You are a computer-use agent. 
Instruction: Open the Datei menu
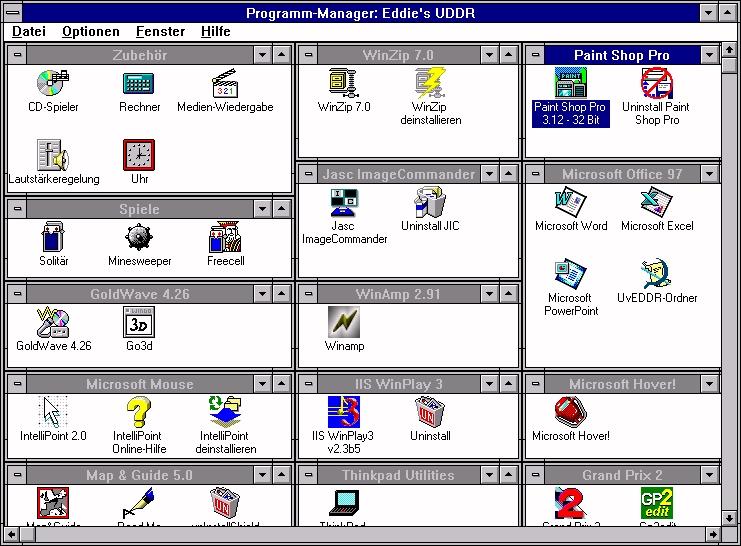pyautogui.click(x=28, y=31)
